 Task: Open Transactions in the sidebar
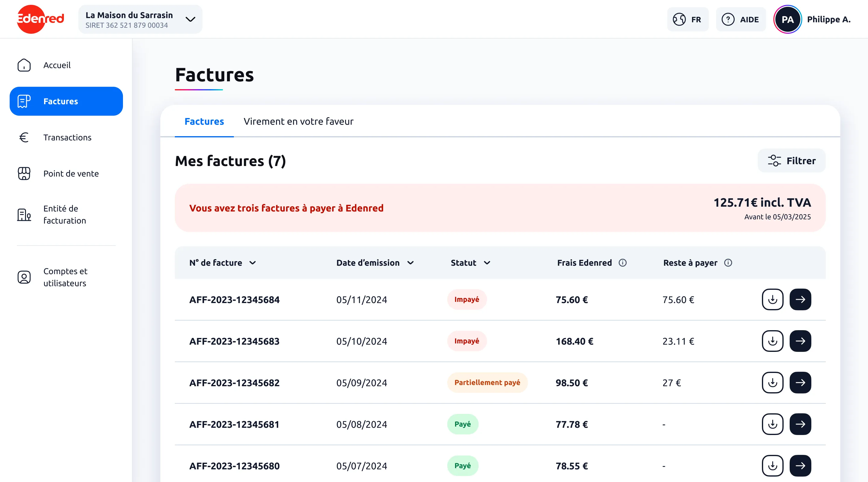point(66,137)
